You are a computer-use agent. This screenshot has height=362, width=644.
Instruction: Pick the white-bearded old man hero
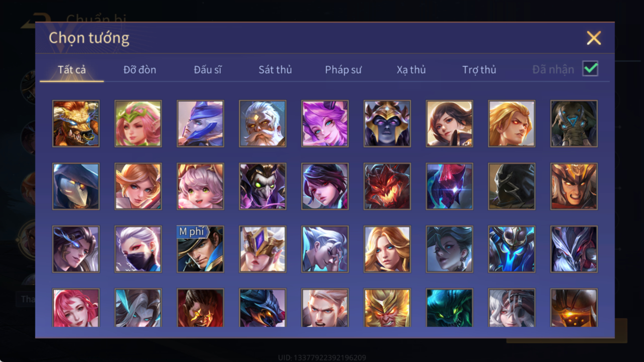coord(262,124)
